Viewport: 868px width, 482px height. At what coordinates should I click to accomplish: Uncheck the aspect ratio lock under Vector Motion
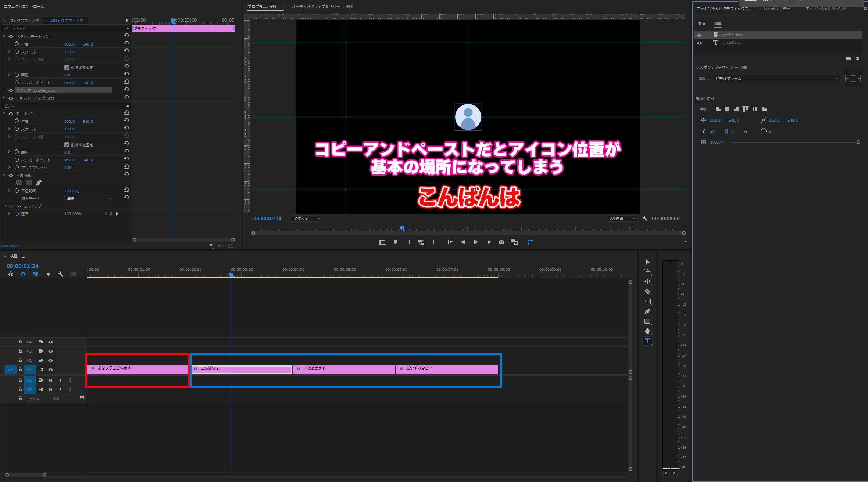[67, 68]
